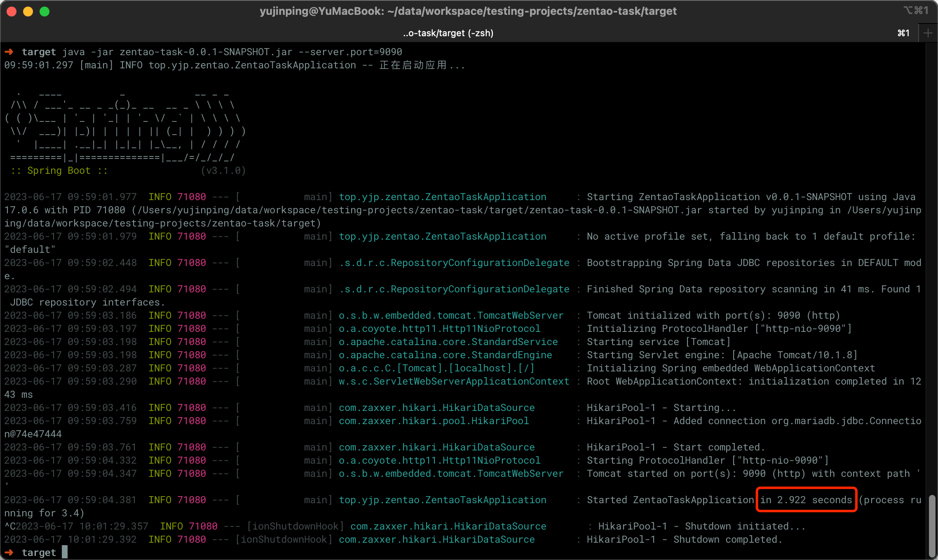Click the red close window button
Viewport: 938px width, 560px height.
(x=12, y=12)
